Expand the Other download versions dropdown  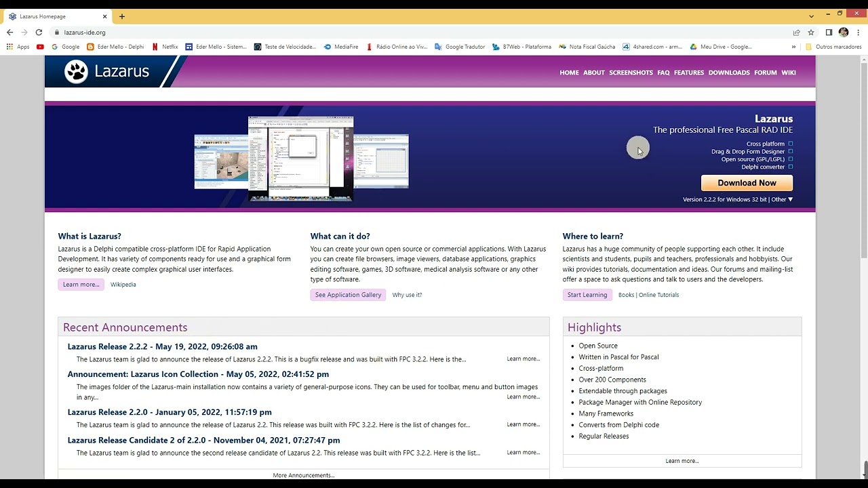pos(782,199)
